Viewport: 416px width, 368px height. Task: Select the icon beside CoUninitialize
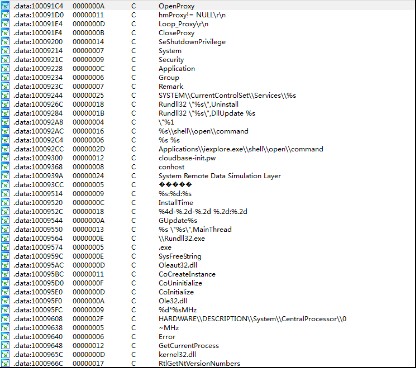coord(5,283)
